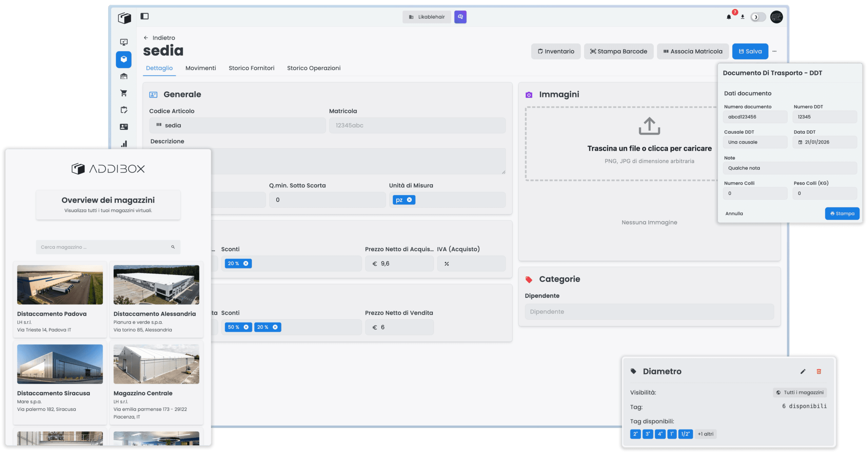
Task: Expand the Dipendente category dropdown
Action: (x=649, y=312)
